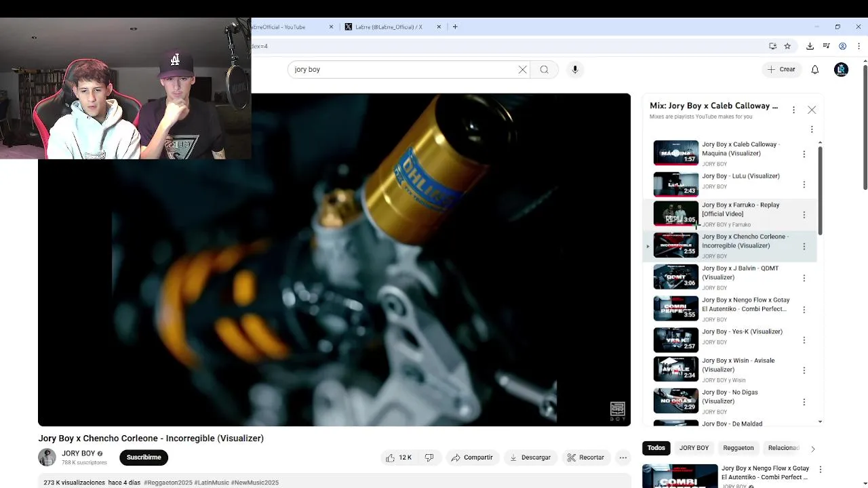The height and width of the screenshot is (488, 868).
Task: Open Mix playlist header options menu
Action: coord(793,110)
